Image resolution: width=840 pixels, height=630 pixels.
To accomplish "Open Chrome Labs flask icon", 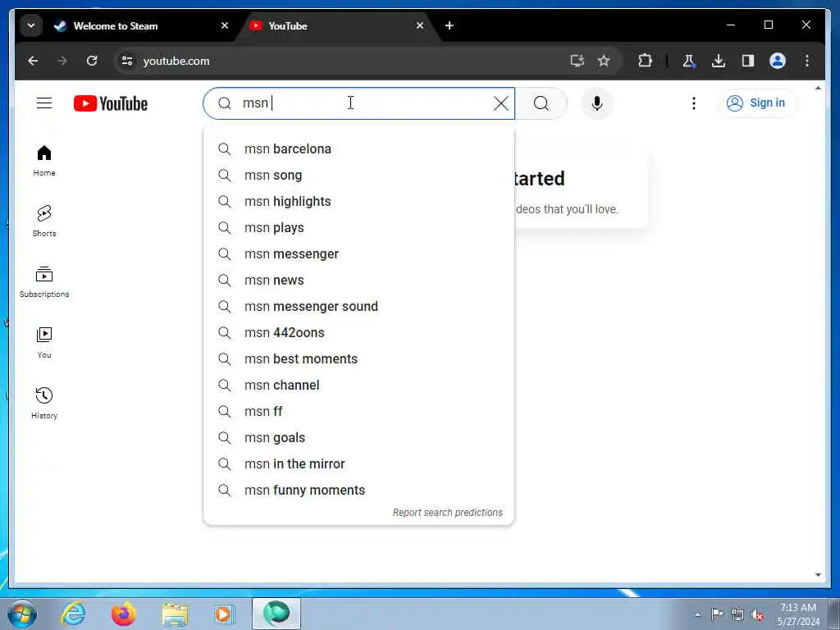I will click(689, 61).
